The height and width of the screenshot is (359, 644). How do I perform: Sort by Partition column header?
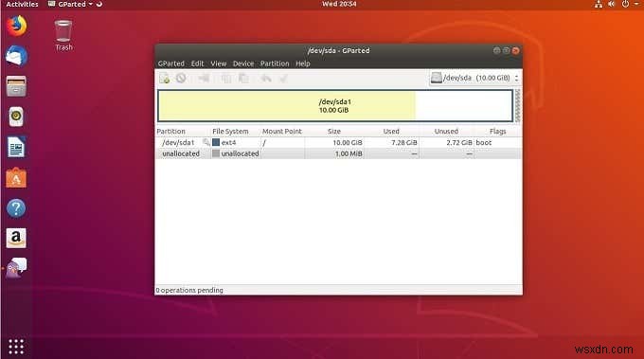pos(170,132)
